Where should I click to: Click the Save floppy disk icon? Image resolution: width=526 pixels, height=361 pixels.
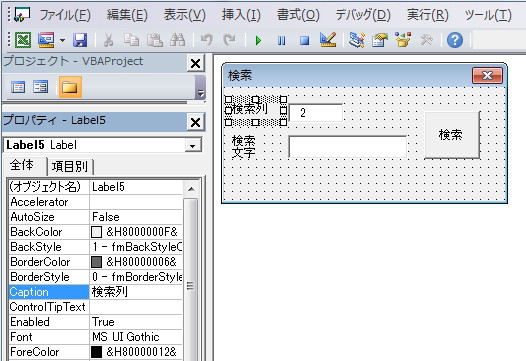80,40
